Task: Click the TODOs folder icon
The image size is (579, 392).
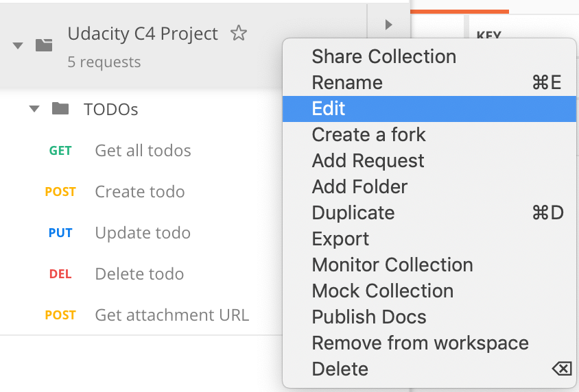Action: coord(60,109)
